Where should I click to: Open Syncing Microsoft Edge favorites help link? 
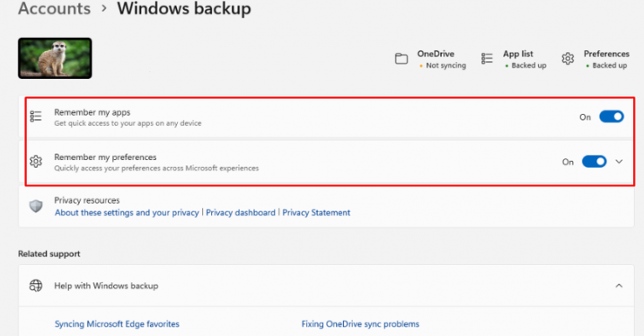point(117,323)
